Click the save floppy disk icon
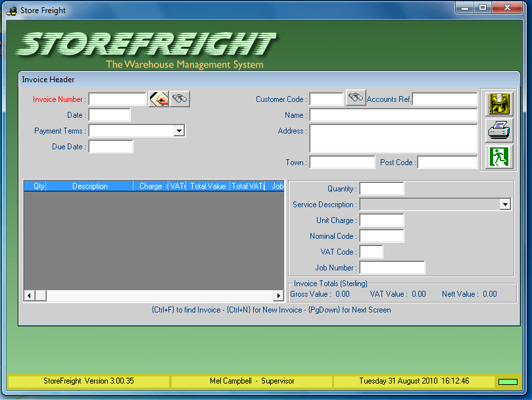The height and width of the screenshot is (400, 532). (499, 104)
